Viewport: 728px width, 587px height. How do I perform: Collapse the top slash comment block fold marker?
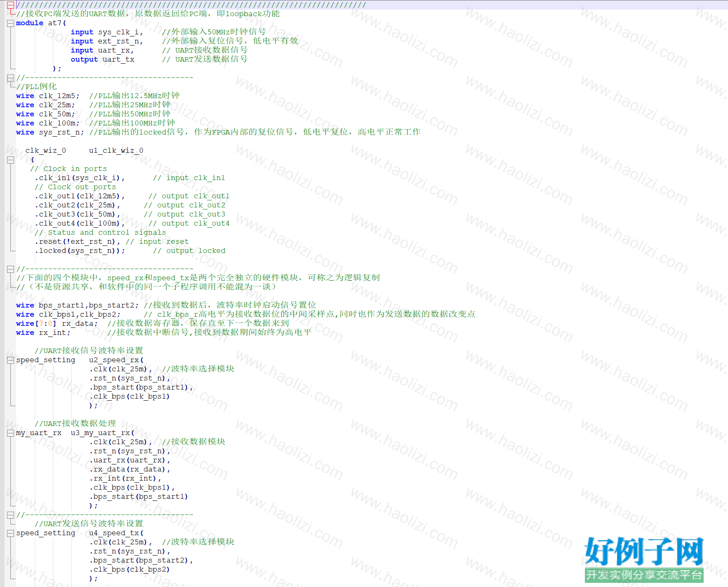[x=11, y=5]
